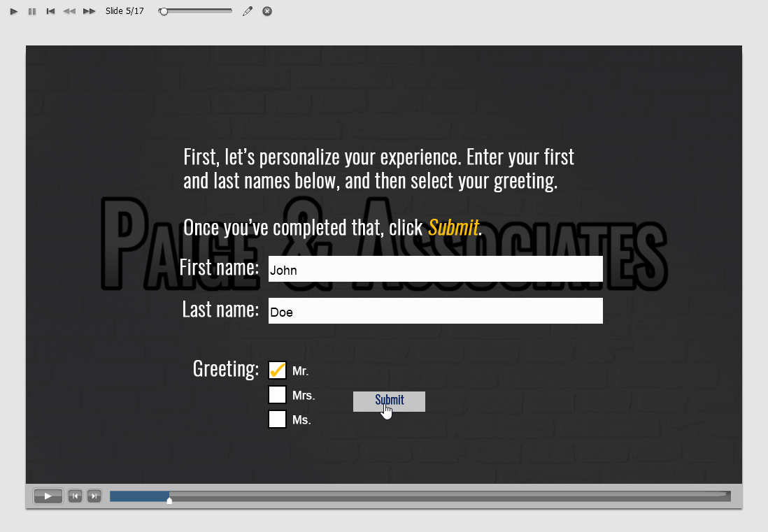Click the playbar skip-back button
Viewport: 768px width, 532px height.
pos(75,496)
